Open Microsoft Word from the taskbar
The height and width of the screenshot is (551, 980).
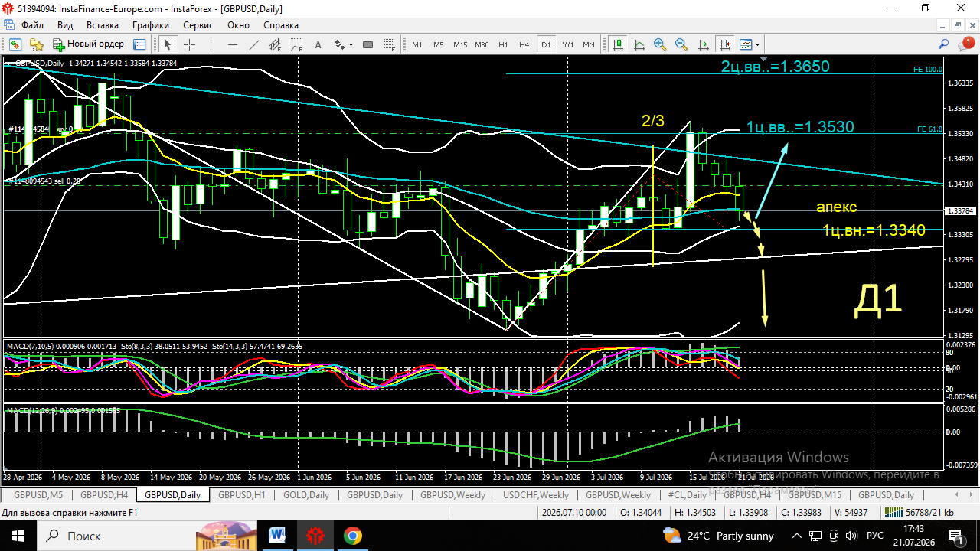point(277,536)
